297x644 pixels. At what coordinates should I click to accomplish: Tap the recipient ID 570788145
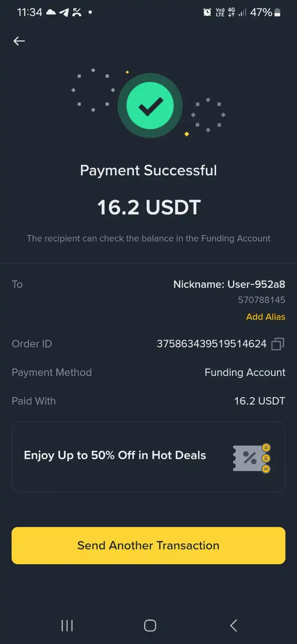pos(262,300)
